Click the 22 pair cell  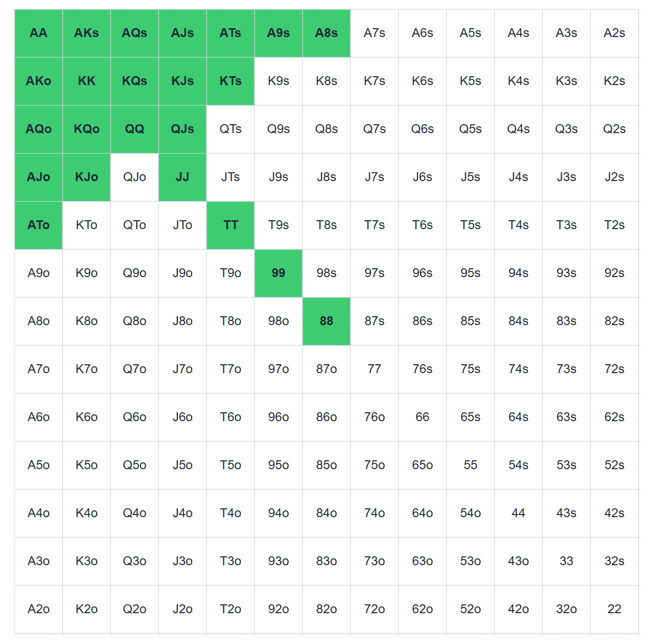coord(614,610)
